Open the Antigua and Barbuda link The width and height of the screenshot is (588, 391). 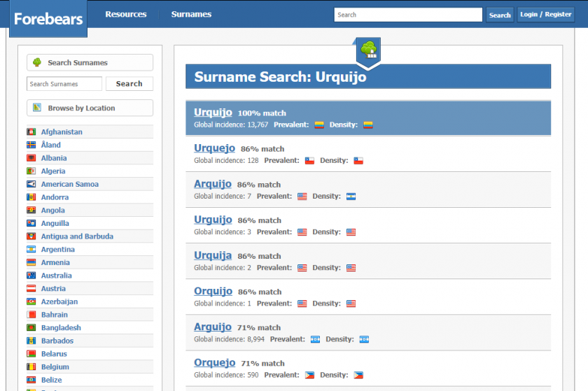(x=77, y=236)
